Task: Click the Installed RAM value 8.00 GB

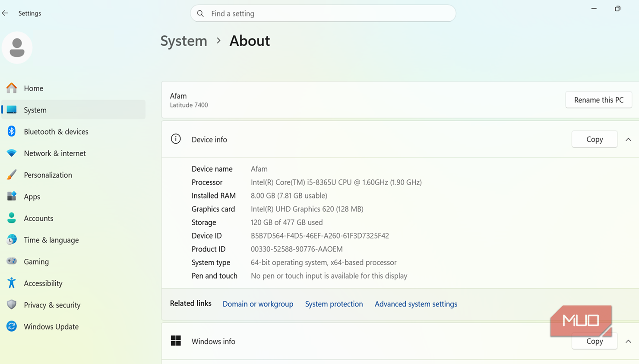Action: [x=289, y=195]
